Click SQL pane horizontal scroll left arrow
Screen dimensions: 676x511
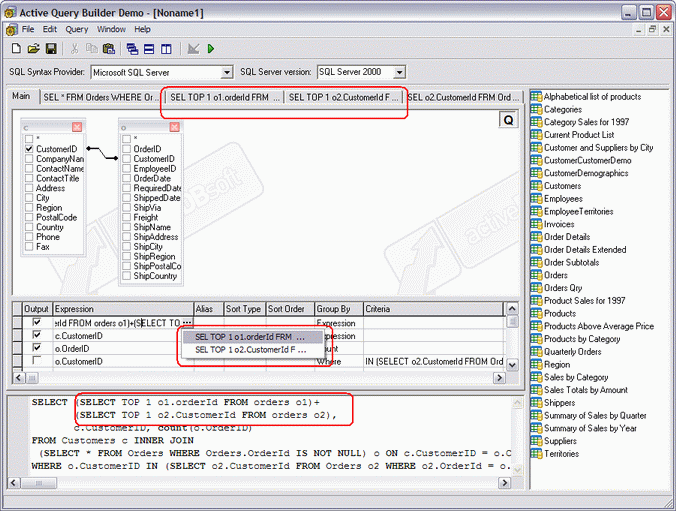tap(14, 483)
